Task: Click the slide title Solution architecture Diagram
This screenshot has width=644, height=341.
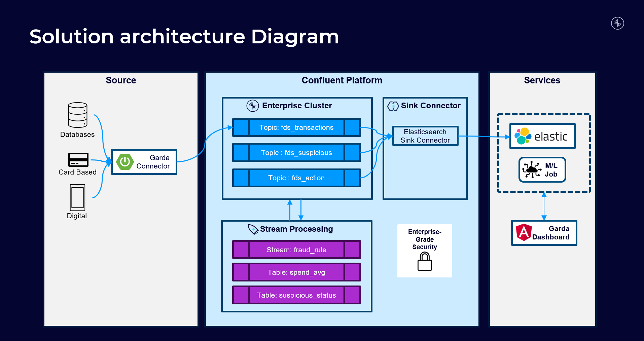Action: [x=184, y=37]
